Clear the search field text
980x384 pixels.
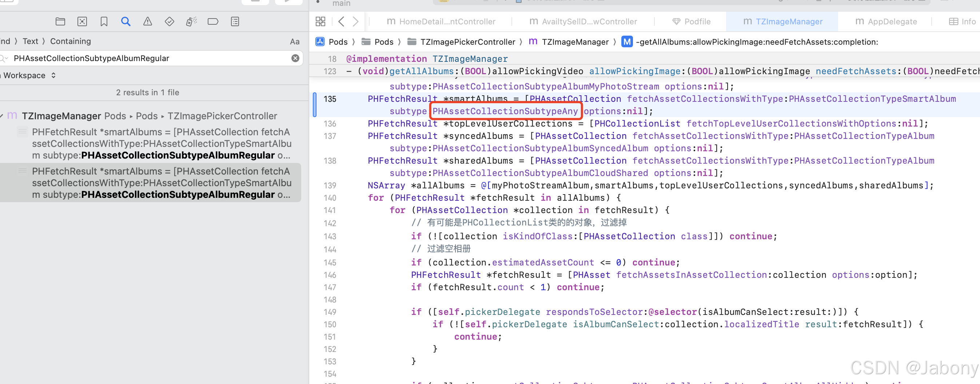[x=295, y=58]
